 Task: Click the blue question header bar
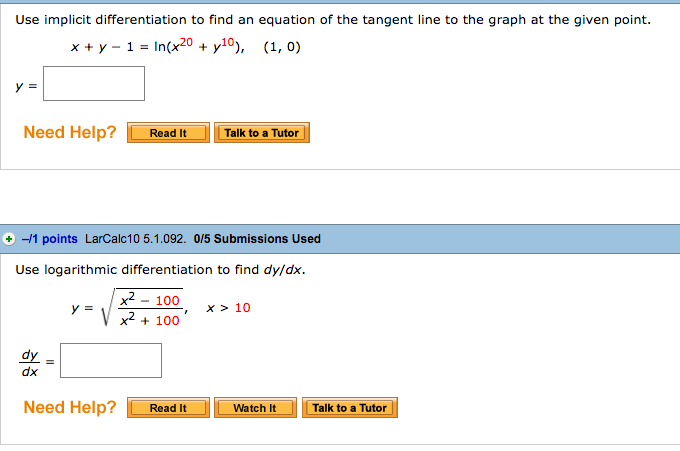[340, 239]
